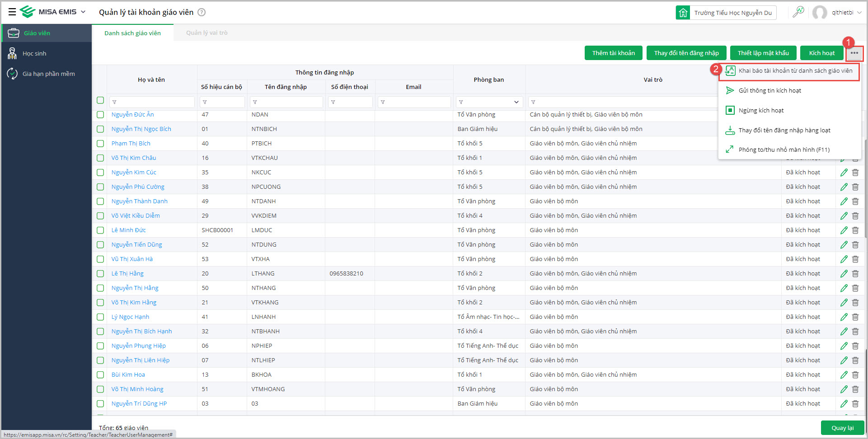
Task: Open the hamburger navigation menu
Action: [12, 12]
